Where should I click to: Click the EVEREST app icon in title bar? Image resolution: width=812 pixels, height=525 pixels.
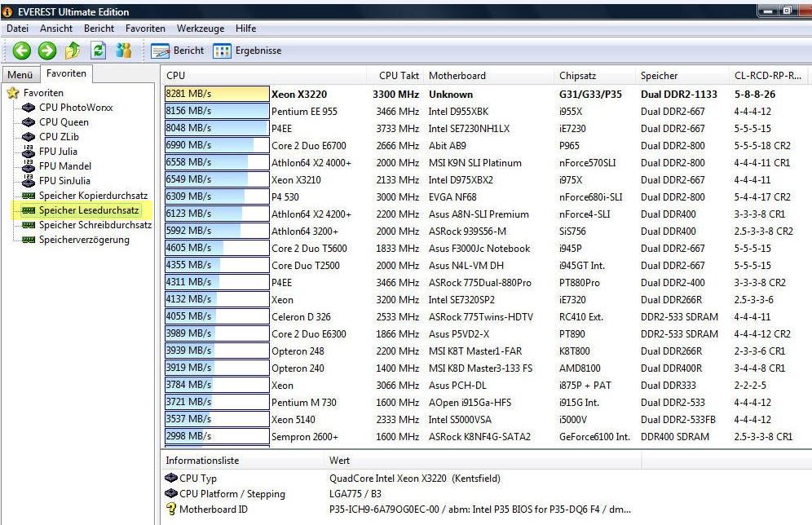pos(8,11)
